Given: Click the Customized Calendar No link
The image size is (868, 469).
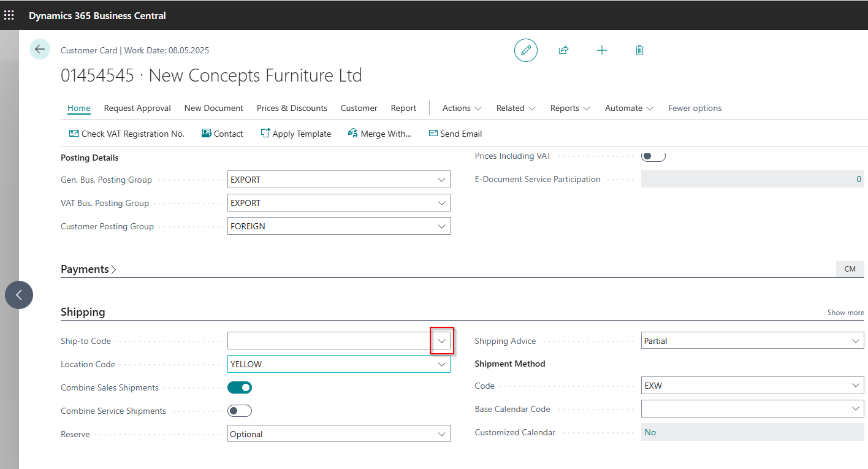Looking at the screenshot, I should (650, 432).
